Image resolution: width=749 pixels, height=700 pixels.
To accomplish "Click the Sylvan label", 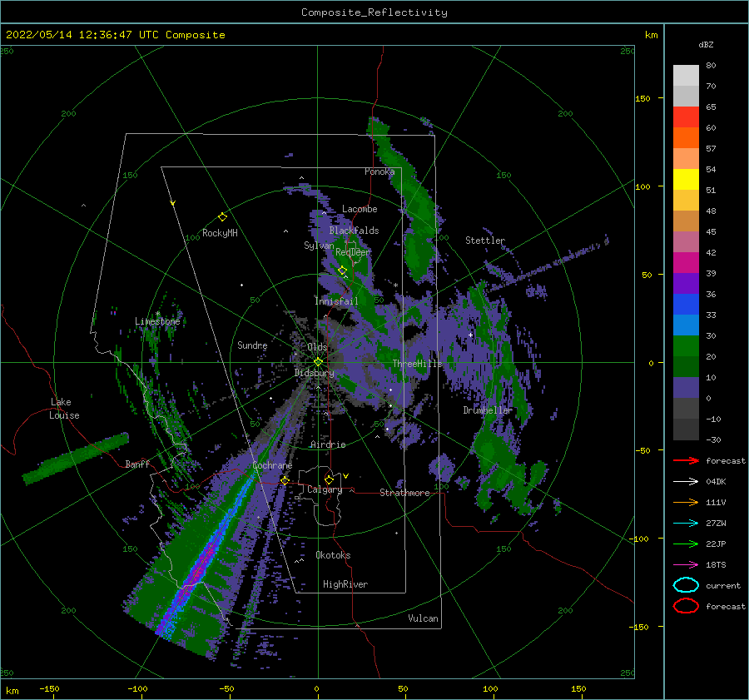I will 319,246.
